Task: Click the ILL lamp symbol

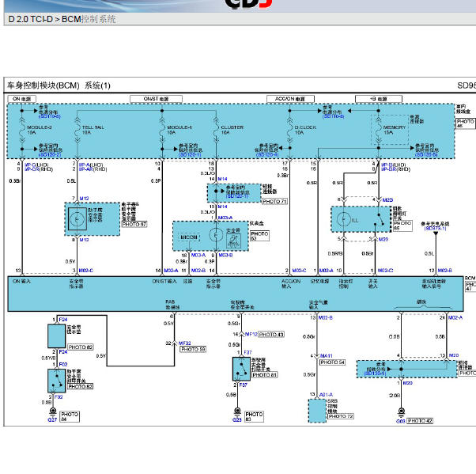Action: tap(344, 218)
